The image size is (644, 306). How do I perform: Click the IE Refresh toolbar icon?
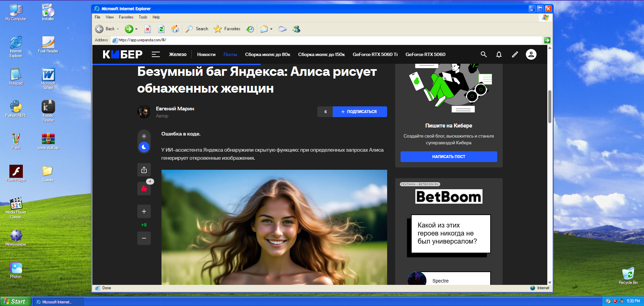(162, 29)
